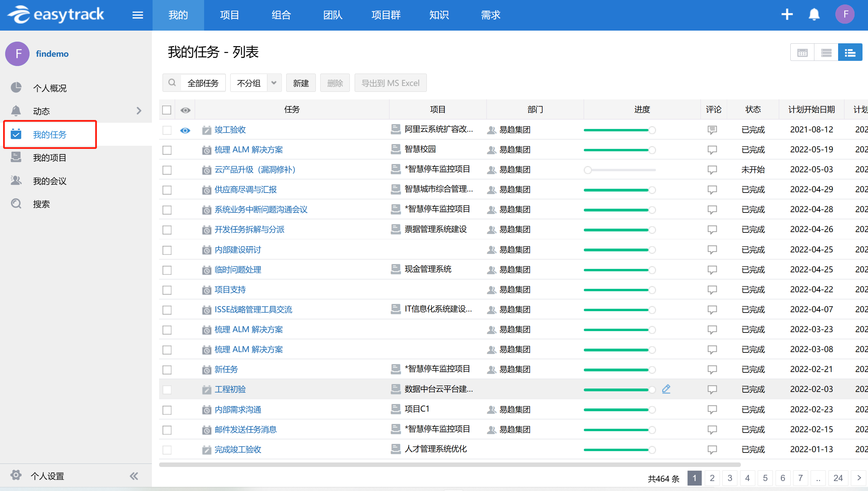The width and height of the screenshot is (868, 491).
Task: Switch to calendar view icon
Action: 802,53
